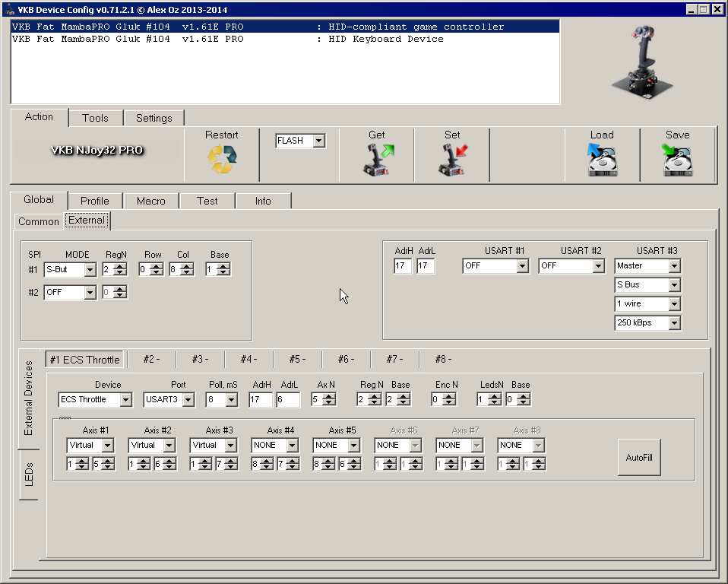This screenshot has width=728, height=584.
Task: Adjust SPI #1 Col stepper
Action: coord(187,269)
